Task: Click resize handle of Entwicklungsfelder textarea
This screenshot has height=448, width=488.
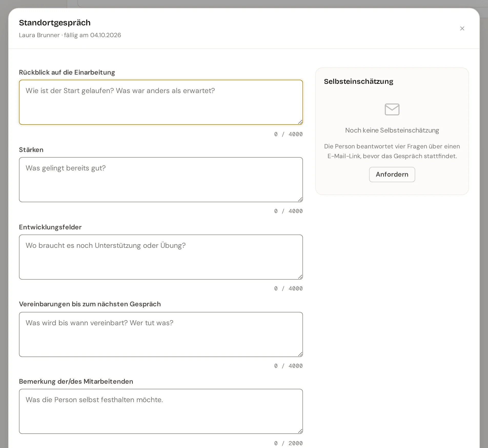Action: click(x=300, y=277)
